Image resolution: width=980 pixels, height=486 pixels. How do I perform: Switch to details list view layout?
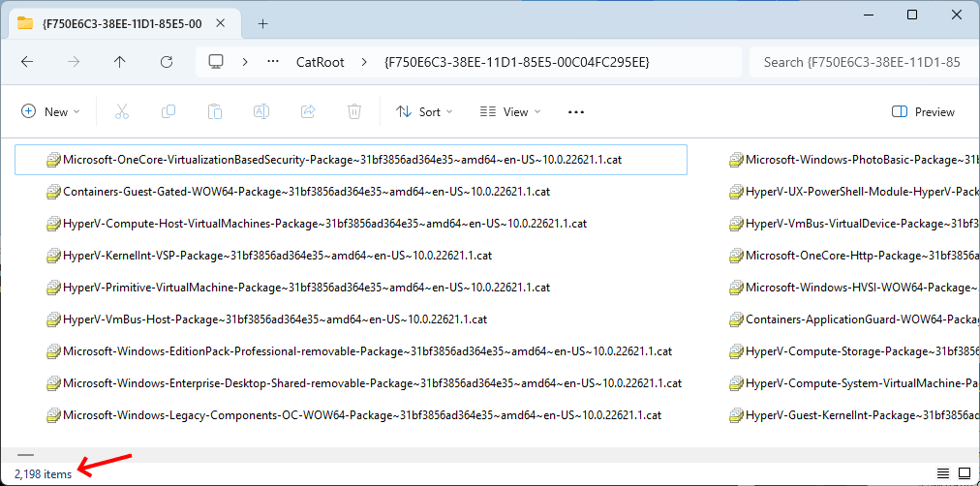click(942, 472)
